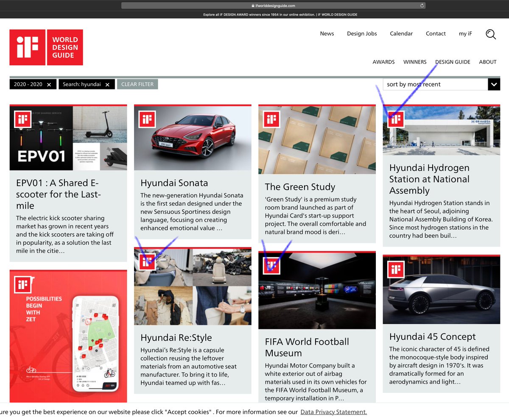Click iF badge on EPV01 card
509x420 pixels.
[x=23, y=119]
